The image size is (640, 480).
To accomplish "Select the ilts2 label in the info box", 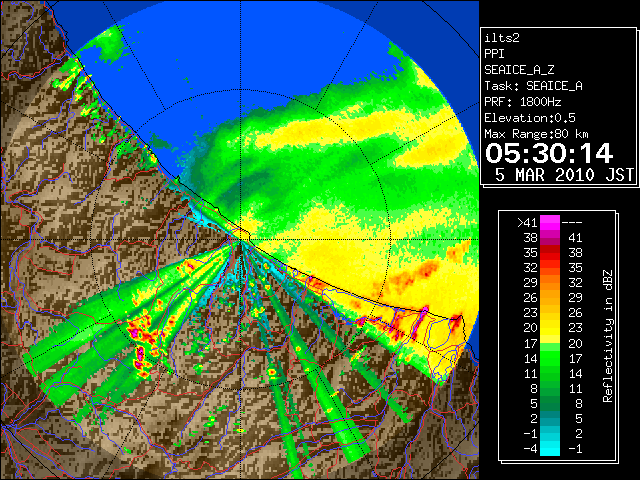I will [x=502, y=38].
